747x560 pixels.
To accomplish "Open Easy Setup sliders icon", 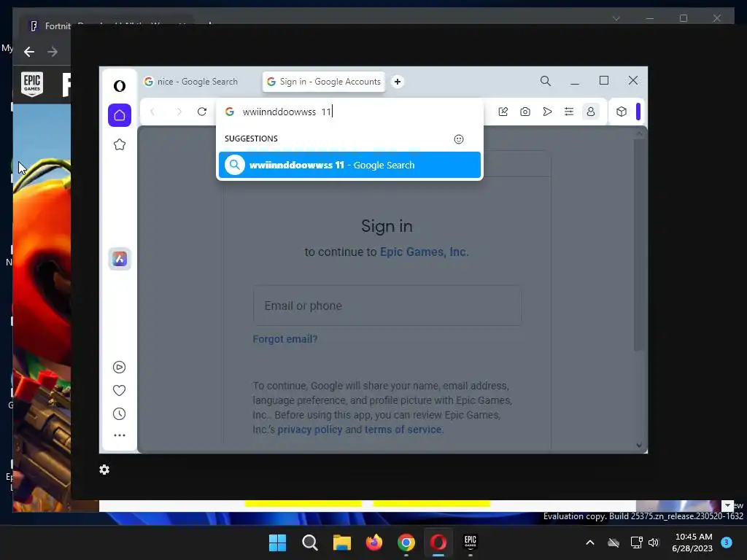I will [x=569, y=112].
